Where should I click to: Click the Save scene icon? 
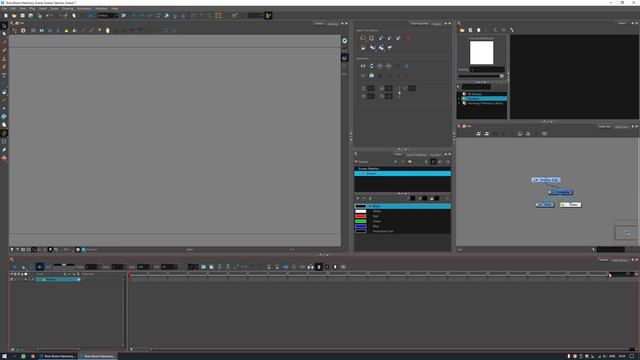[x=22, y=16]
